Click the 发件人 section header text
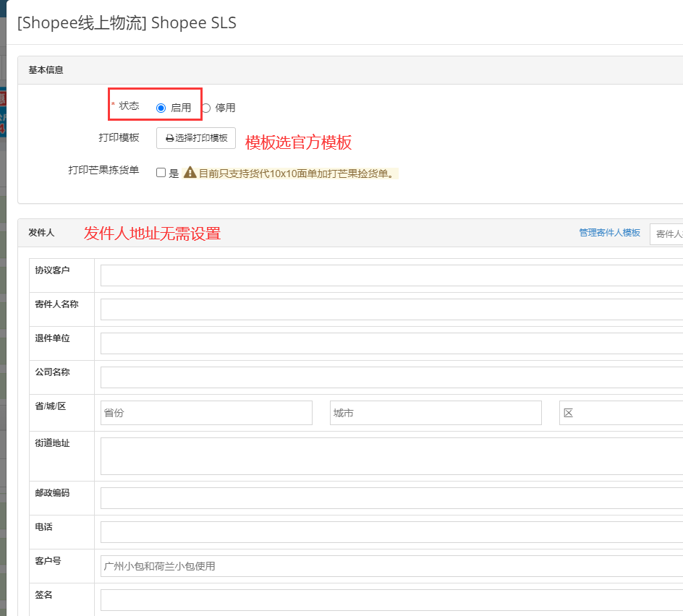This screenshot has width=683, height=616. 41,233
